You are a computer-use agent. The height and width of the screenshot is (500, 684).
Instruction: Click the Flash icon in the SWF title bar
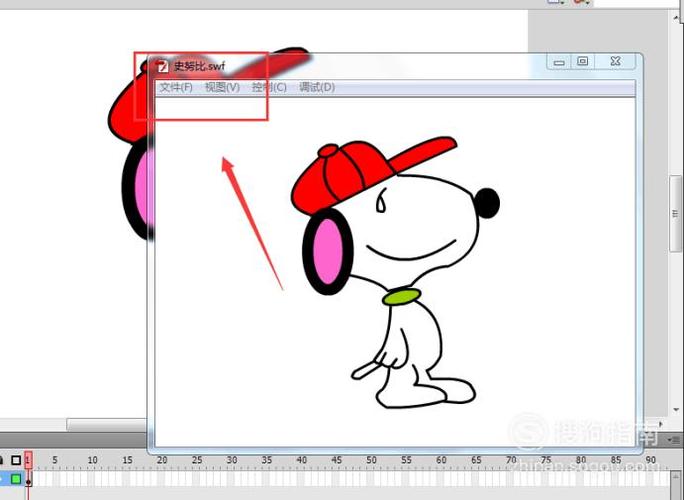pos(162,66)
